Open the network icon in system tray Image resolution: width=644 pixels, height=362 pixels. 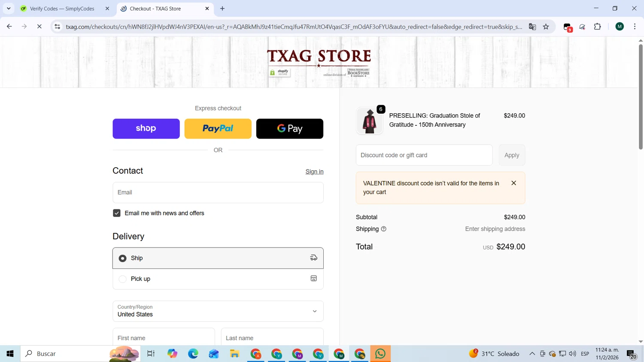pyautogui.click(x=562, y=354)
